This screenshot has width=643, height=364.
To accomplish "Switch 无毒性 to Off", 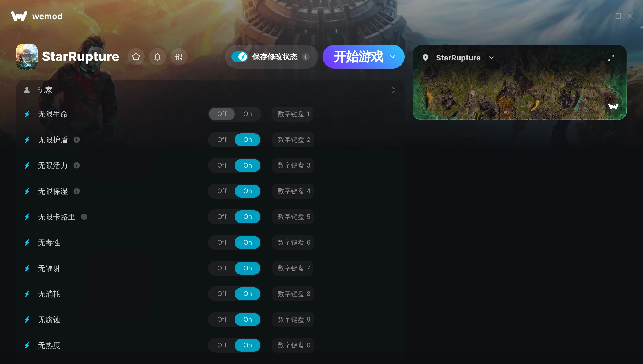I will point(222,242).
